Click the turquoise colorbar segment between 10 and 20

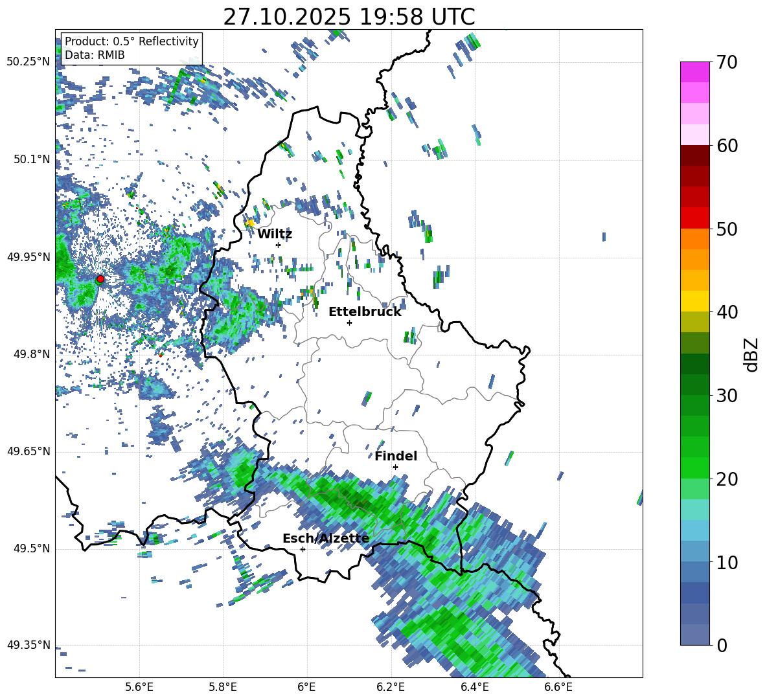(x=694, y=510)
